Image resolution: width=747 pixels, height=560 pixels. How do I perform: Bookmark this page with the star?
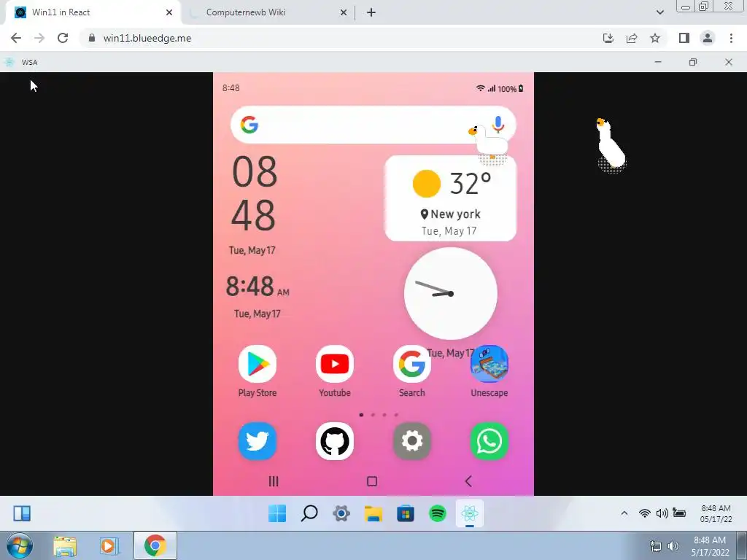pyautogui.click(x=655, y=38)
